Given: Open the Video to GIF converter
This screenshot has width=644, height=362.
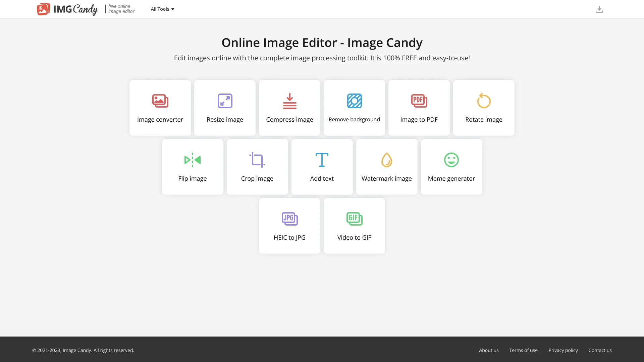Looking at the screenshot, I should pyautogui.click(x=354, y=226).
